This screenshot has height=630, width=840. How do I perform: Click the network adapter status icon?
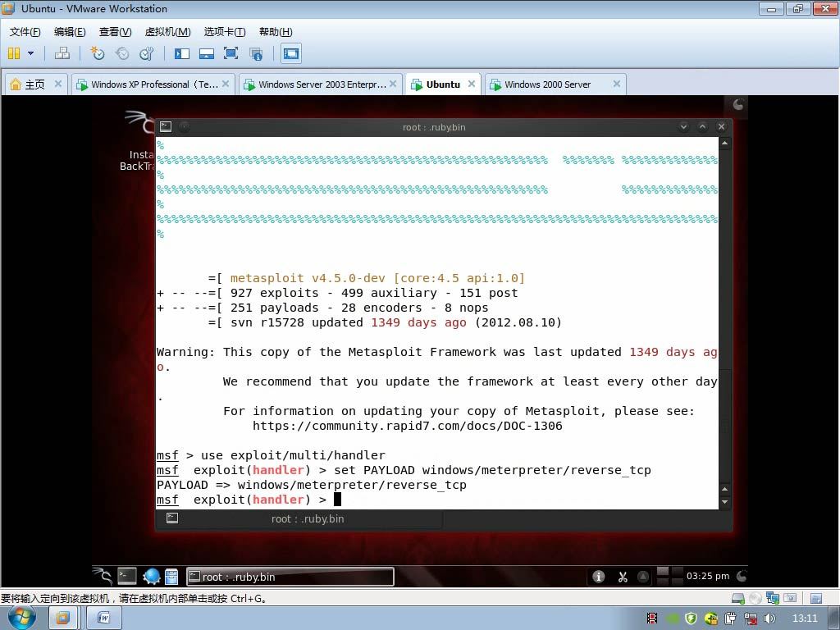[x=773, y=598]
